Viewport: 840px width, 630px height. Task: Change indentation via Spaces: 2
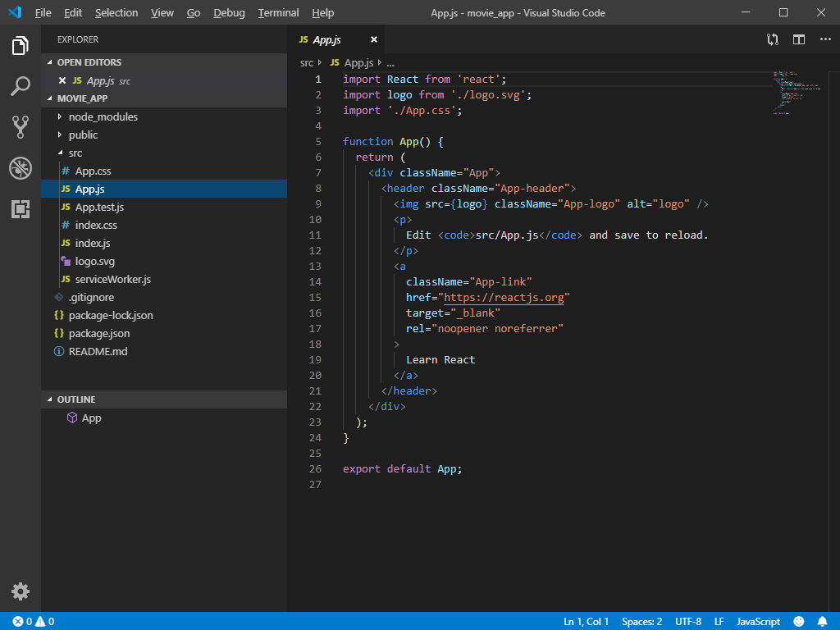click(x=641, y=622)
